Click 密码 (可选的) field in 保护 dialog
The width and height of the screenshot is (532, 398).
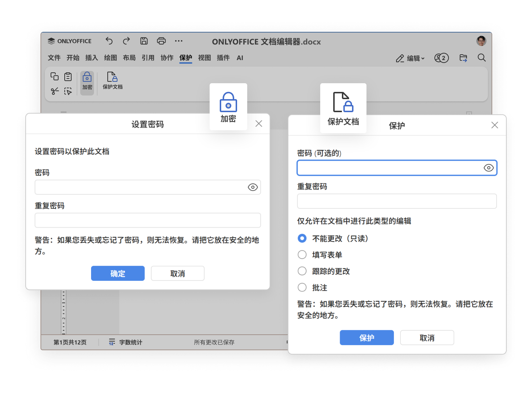point(397,168)
